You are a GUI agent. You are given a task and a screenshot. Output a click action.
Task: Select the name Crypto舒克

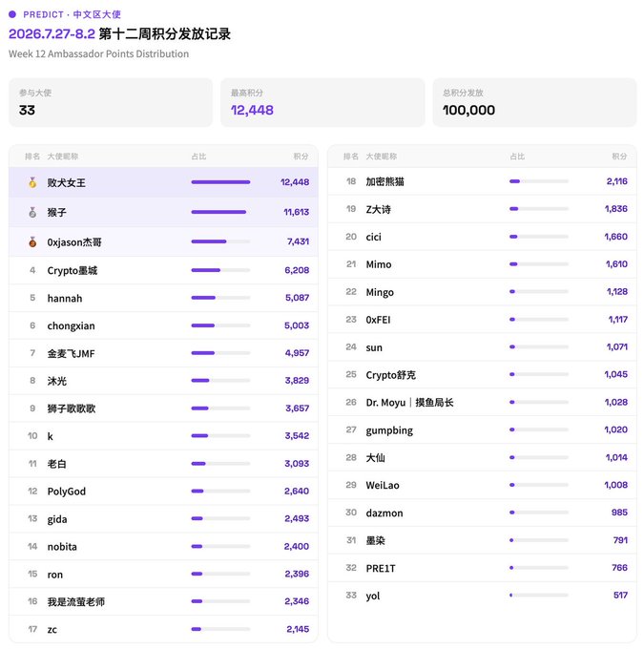(x=391, y=375)
